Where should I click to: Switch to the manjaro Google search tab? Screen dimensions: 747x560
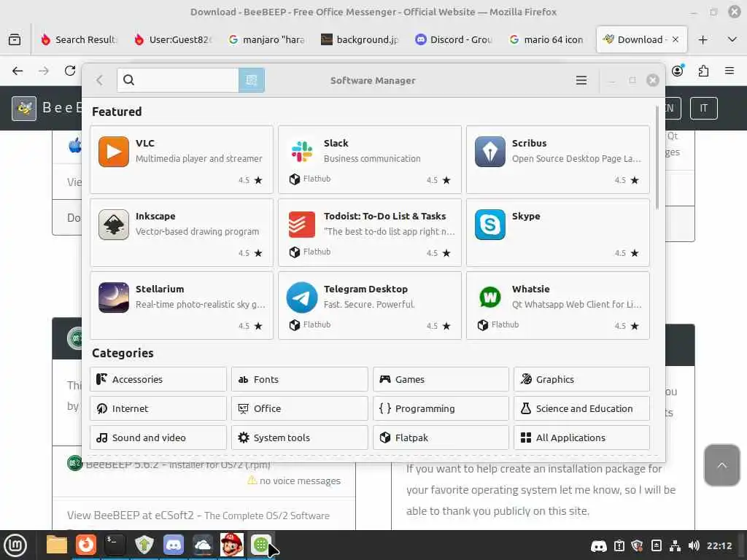point(267,39)
